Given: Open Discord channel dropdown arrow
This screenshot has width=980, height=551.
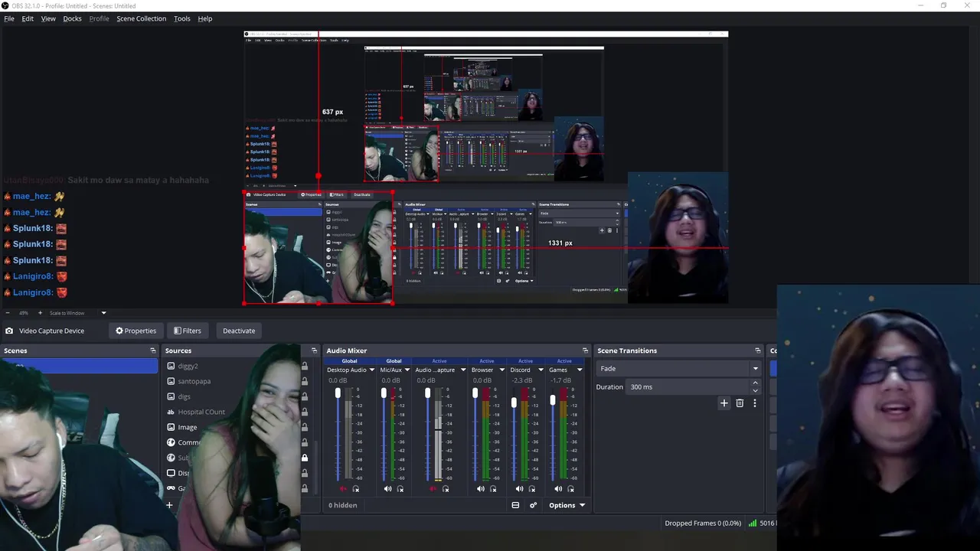Looking at the screenshot, I should coord(540,370).
